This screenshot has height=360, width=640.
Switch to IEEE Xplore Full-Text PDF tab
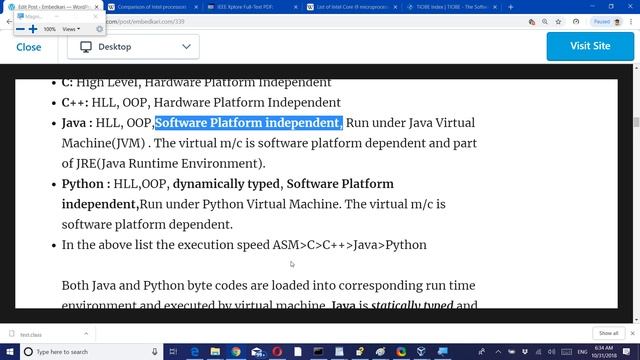(245, 7)
